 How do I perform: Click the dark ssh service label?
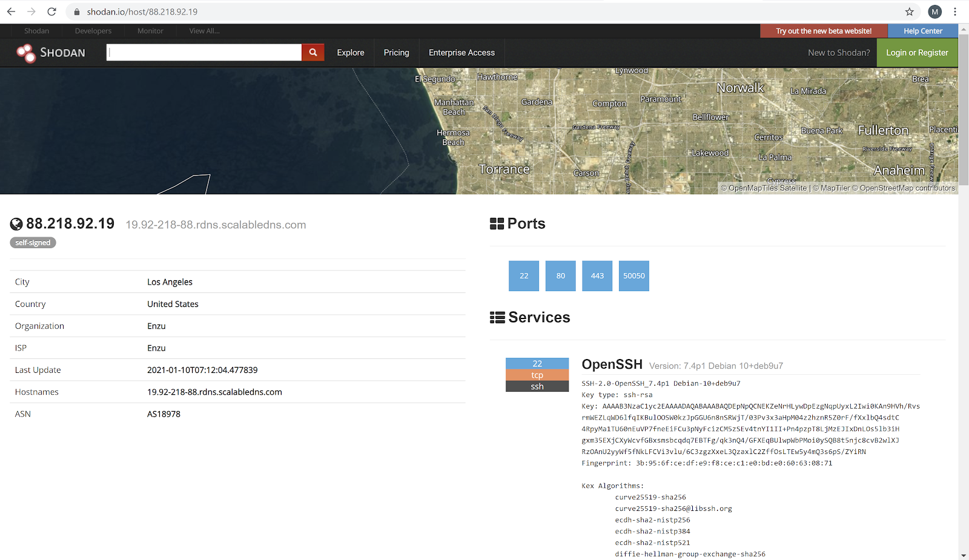[x=537, y=386]
